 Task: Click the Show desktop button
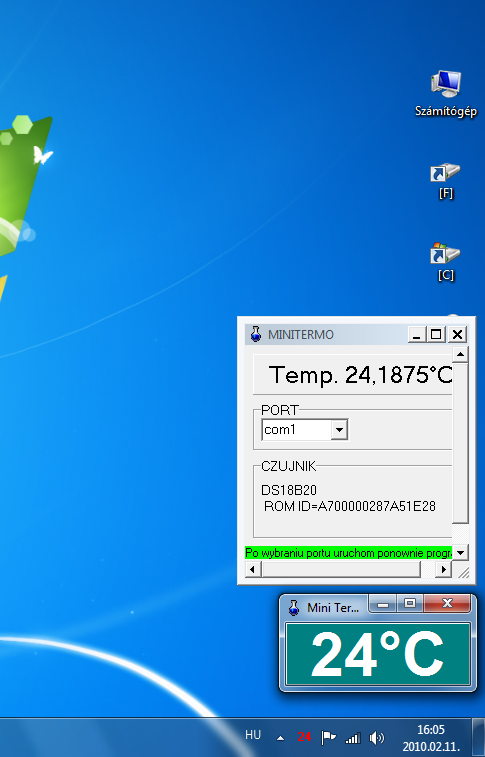[x=478, y=737]
